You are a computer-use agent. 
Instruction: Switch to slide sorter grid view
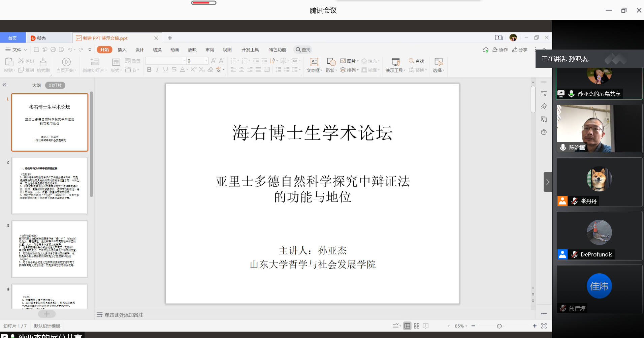coord(417,326)
